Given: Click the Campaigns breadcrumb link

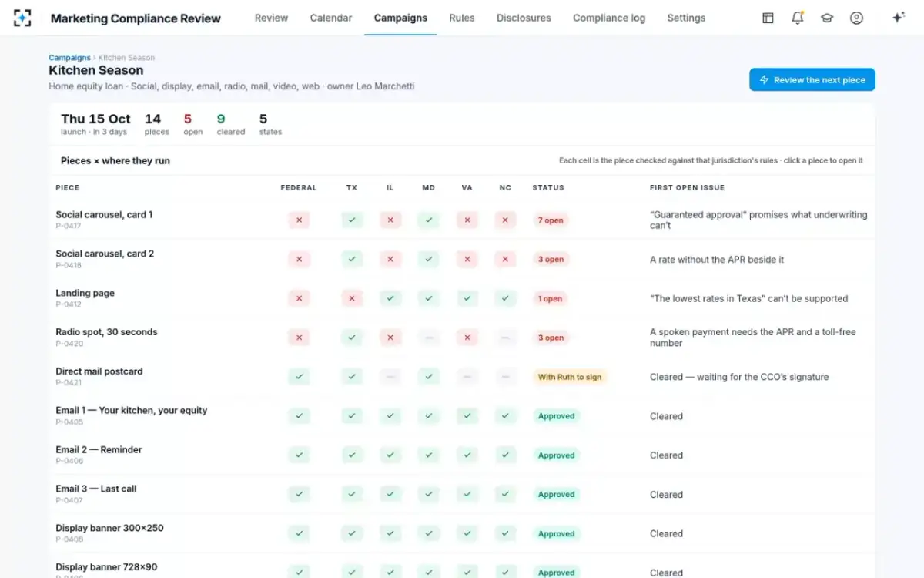Looking at the screenshot, I should (69, 58).
